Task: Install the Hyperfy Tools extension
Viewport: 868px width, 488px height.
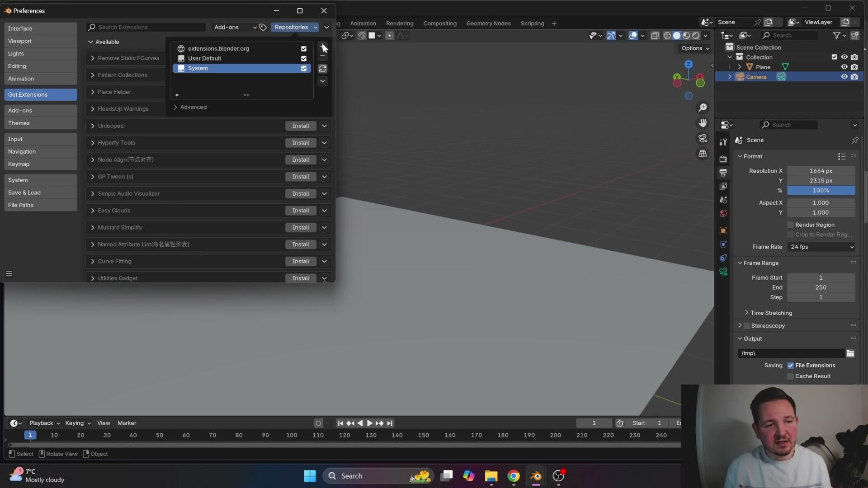Action: [x=301, y=143]
